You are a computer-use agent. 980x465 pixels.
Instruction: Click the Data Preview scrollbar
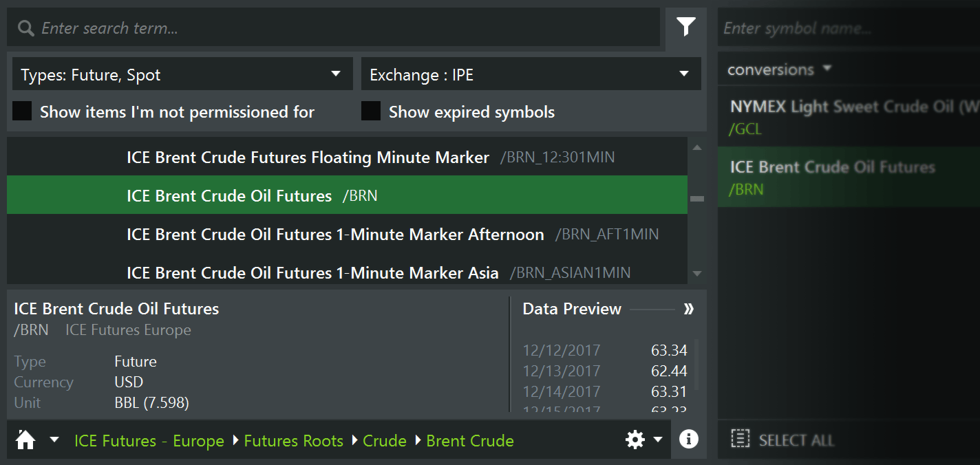[696, 365]
